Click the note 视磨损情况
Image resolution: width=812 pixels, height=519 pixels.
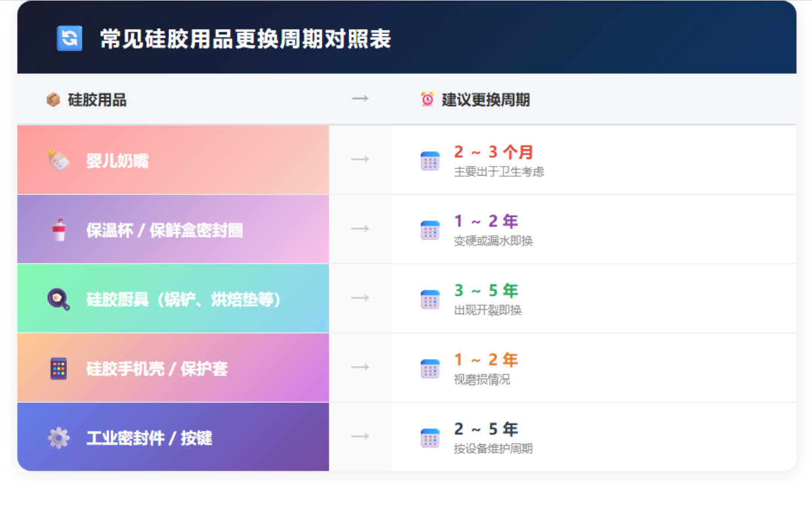[482, 380]
